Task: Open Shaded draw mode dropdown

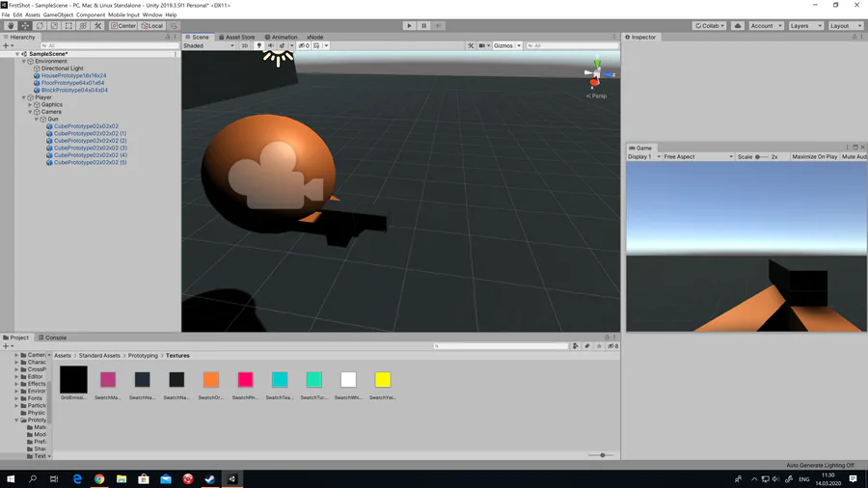Action: [208, 46]
